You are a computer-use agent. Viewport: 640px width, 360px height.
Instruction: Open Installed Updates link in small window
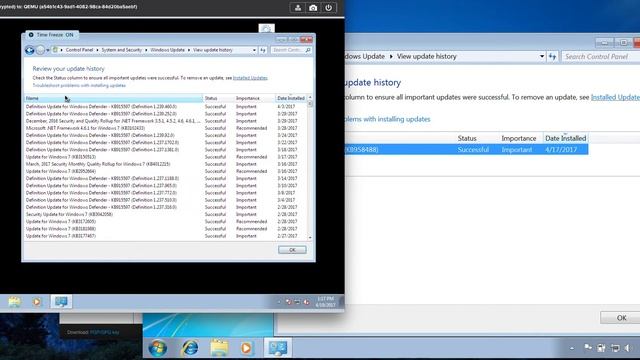(250, 78)
